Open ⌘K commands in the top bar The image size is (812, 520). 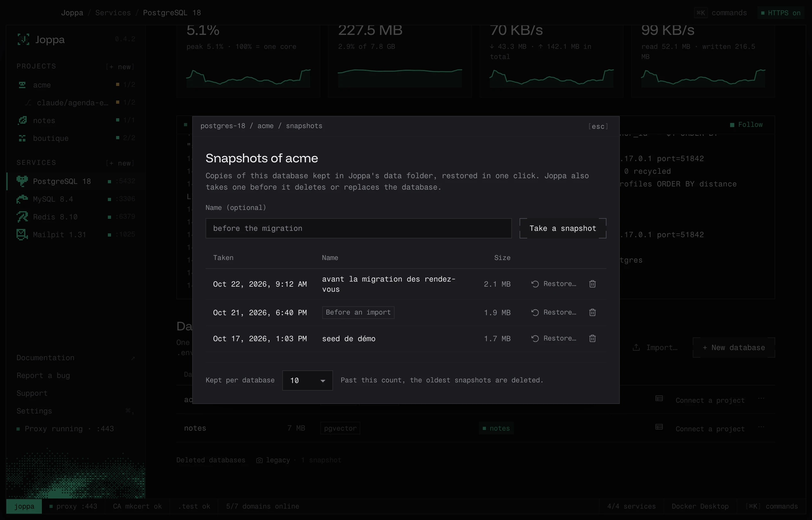coord(720,13)
